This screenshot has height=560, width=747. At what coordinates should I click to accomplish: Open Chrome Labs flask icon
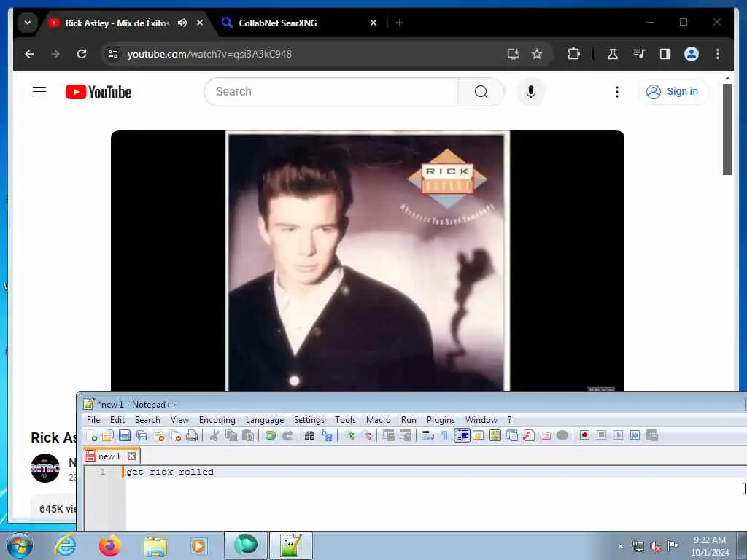coord(613,54)
